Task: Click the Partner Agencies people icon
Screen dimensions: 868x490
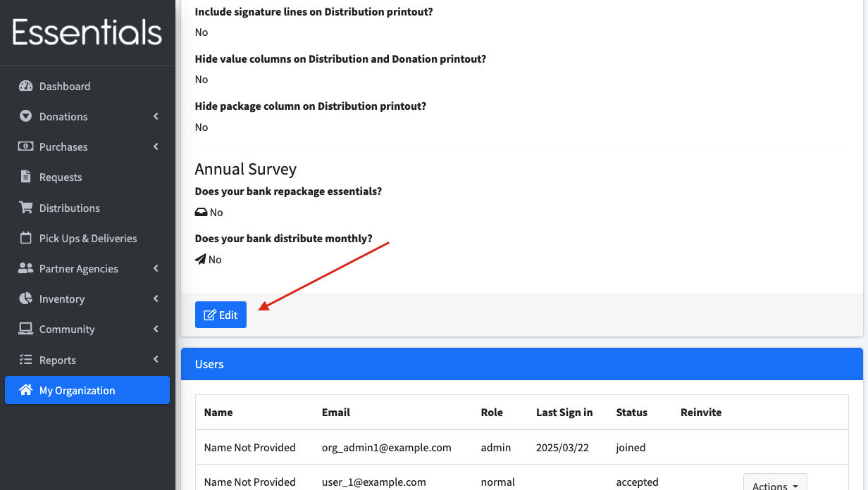Action: tap(26, 268)
